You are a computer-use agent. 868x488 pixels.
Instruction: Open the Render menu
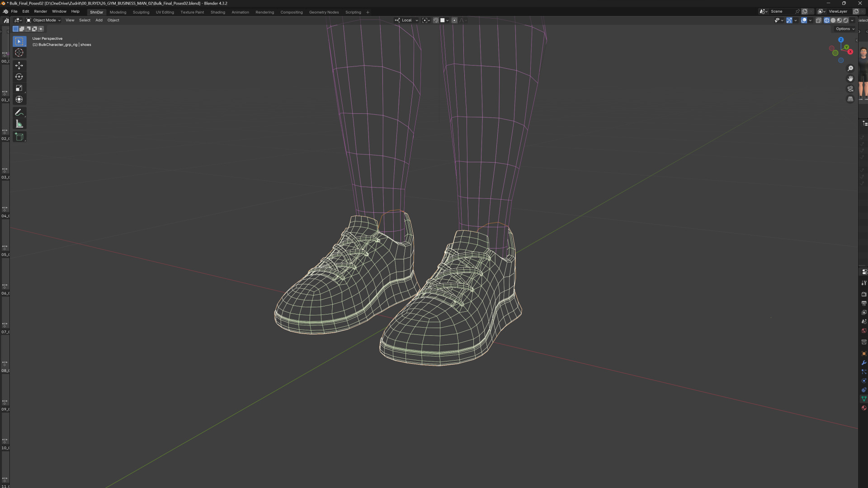(40, 12)
